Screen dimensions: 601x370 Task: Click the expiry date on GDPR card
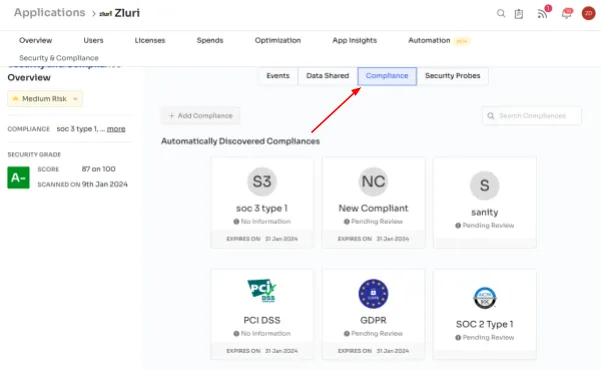point(392,351)
